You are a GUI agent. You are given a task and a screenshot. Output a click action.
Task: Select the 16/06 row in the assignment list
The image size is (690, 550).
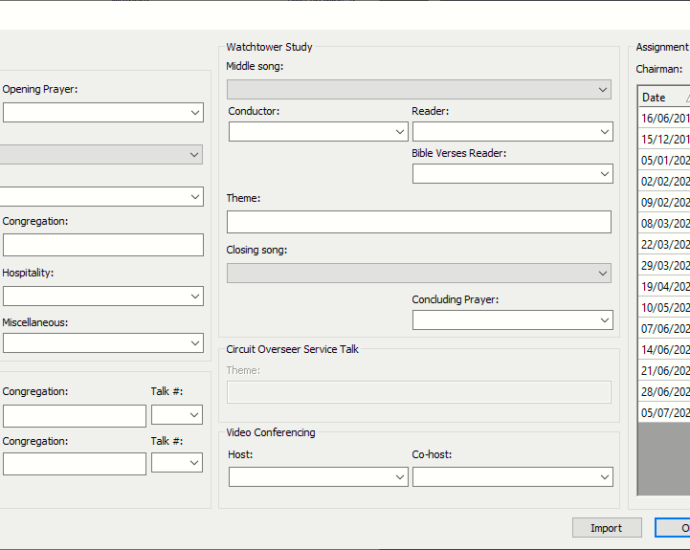665,118
